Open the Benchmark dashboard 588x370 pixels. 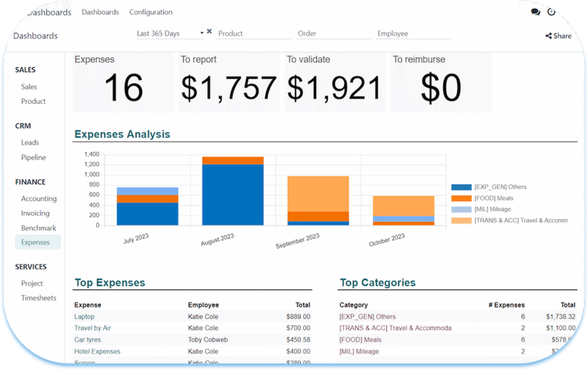click(x=38, y=228)
